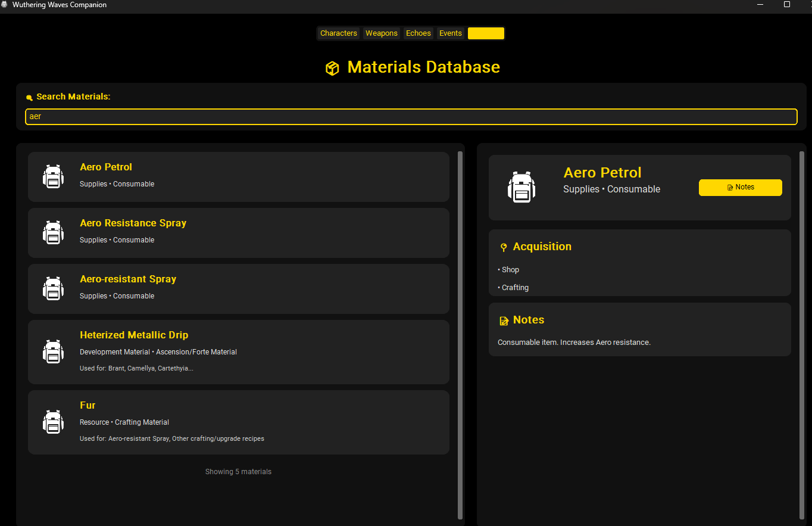Click the notepad icon beside Notes section heading
This screenshot has height=526, width=812.
pyautogui.click(x=504, y=320)
